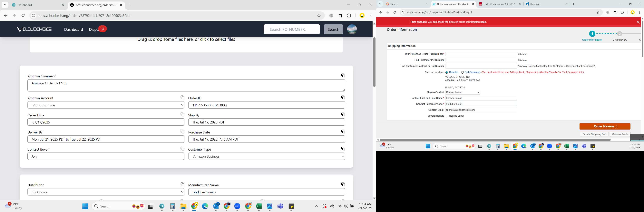Open Extensions in the OMS browser window
Viewport: 644px width, 212px height.
(x=349, y=16)
